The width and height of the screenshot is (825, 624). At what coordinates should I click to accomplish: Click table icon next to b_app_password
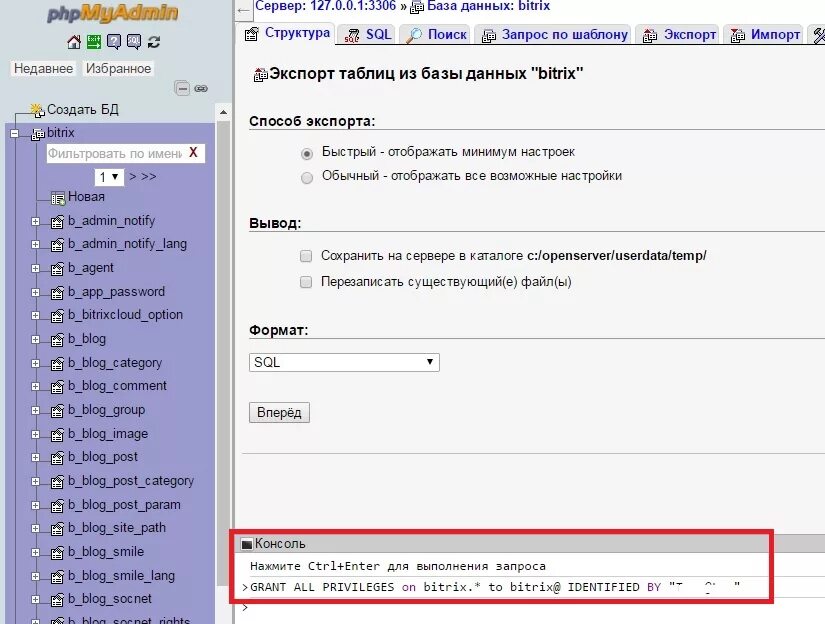[57, 293]
